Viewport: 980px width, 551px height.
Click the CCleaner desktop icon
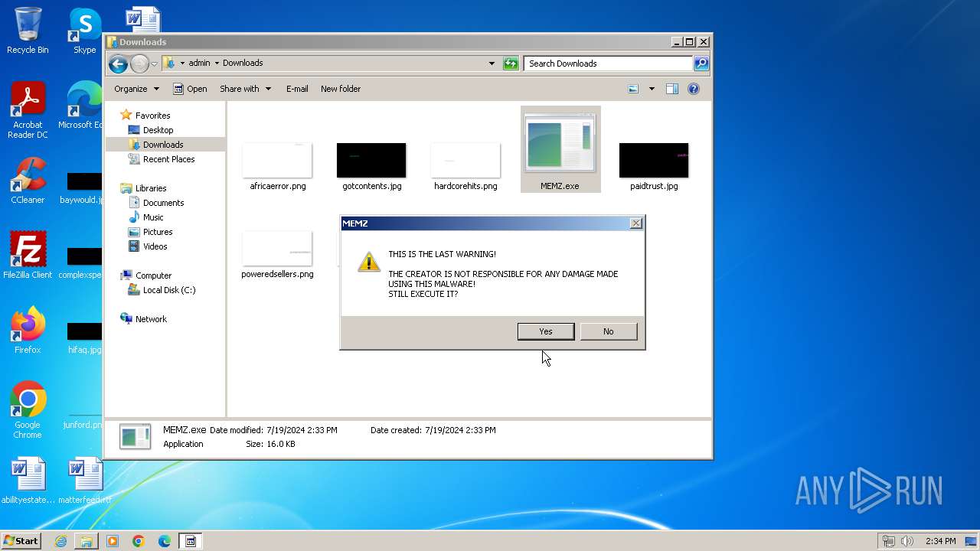point(28,181)
